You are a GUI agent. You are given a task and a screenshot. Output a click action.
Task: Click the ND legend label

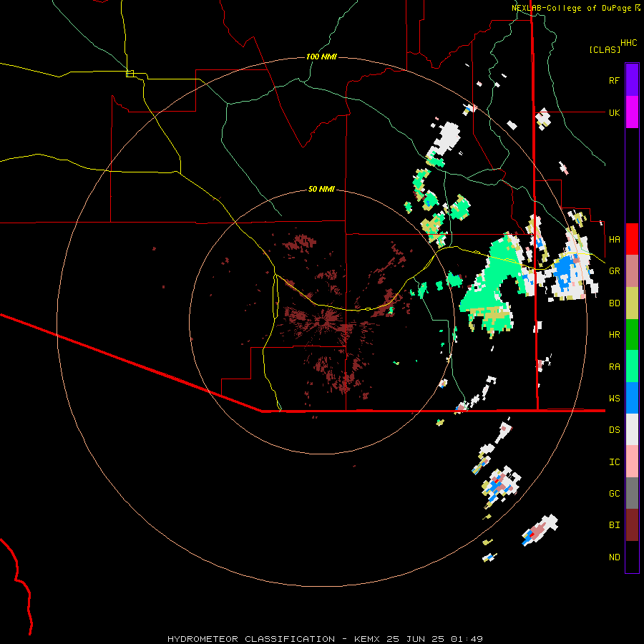point(614,557)
